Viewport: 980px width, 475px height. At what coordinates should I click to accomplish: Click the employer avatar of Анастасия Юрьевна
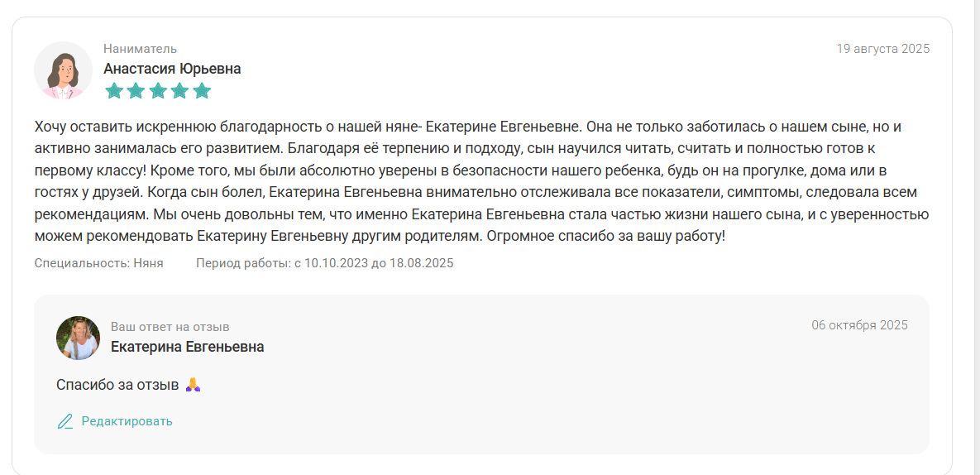pos(63,71)
